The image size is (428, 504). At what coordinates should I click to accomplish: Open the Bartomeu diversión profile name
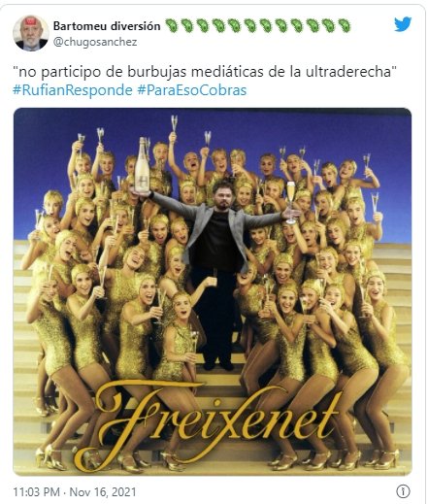click(x=107, y=26)
